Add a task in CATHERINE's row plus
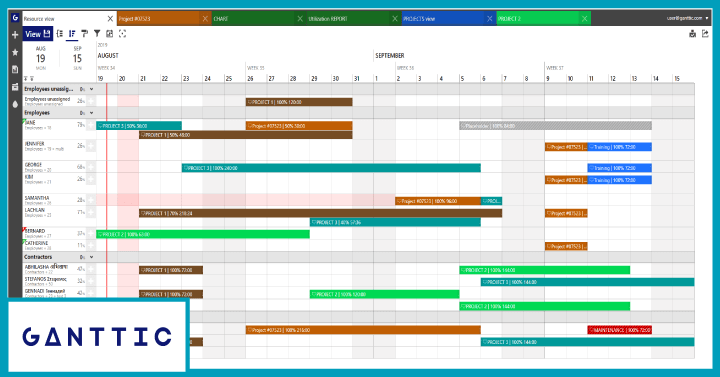720x377 pixels. [91, 245]
